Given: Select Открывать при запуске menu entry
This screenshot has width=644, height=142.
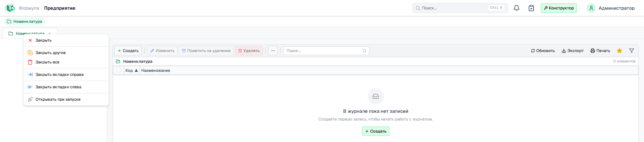Looking at the screenshot, I should 66,99.
